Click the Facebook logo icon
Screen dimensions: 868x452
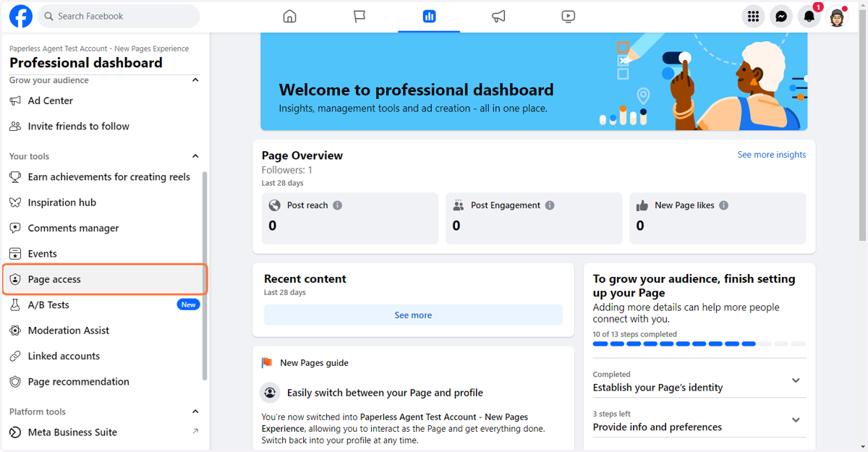click(x=21, y=16)
